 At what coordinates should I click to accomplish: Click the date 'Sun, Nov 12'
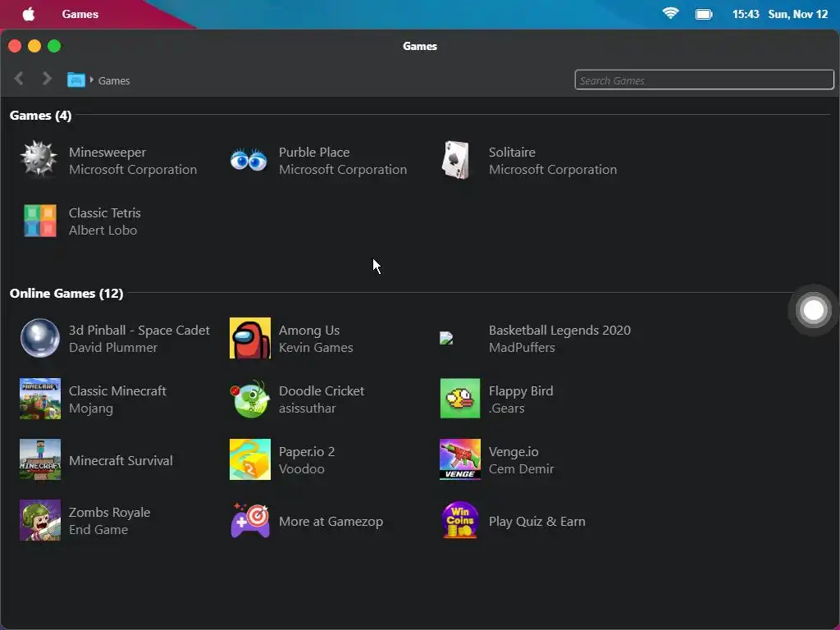(x=797, y=14)
